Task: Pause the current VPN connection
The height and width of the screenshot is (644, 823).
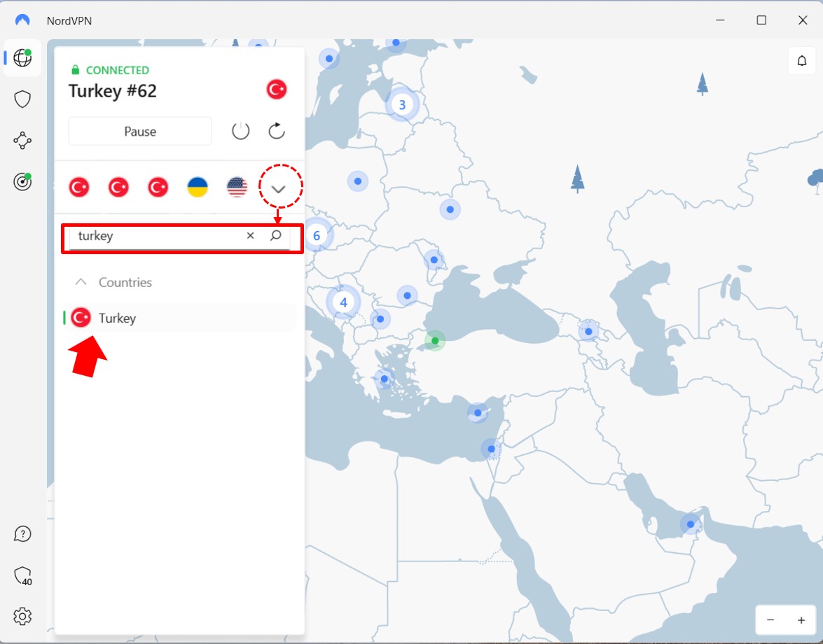Action: (139, 131)
